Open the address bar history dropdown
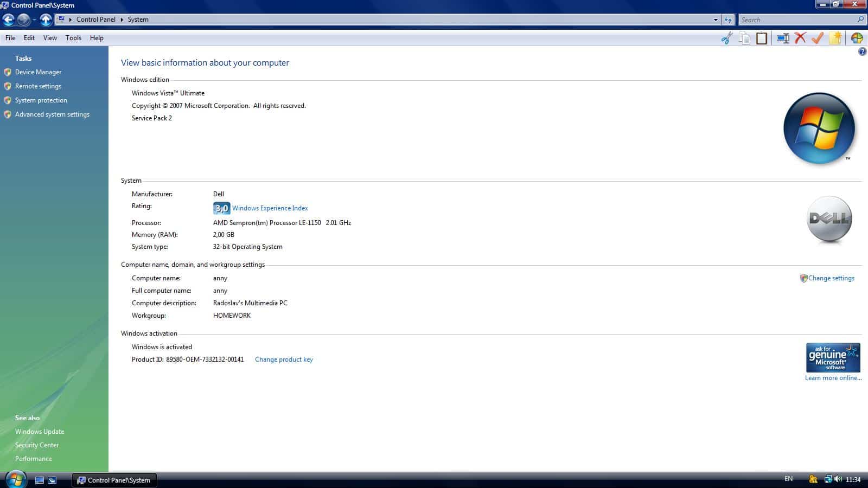The image size is (868, 488). coord(716,20)
